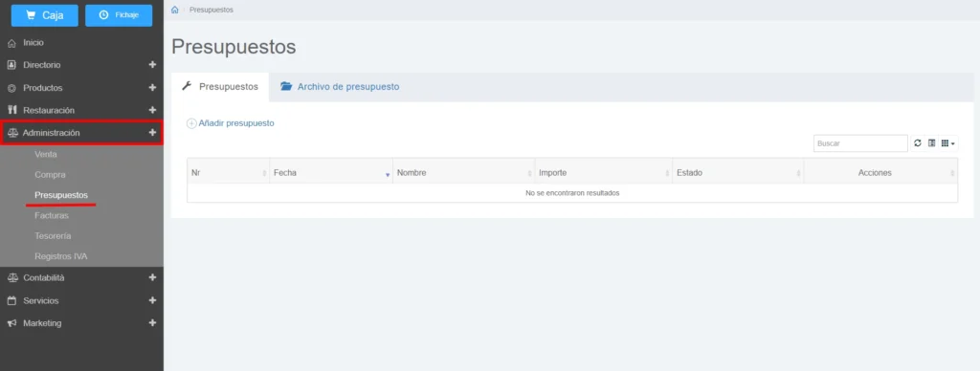This screenshot has width=980, height=371.
Task: Click the Presupuestos breadcrumb text
Action: (212, 10)
